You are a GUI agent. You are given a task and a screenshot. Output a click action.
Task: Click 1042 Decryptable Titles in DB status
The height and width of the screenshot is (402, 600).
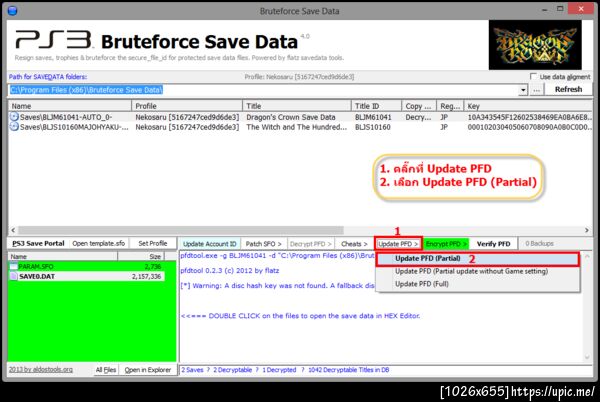click(x=349, y=370)
